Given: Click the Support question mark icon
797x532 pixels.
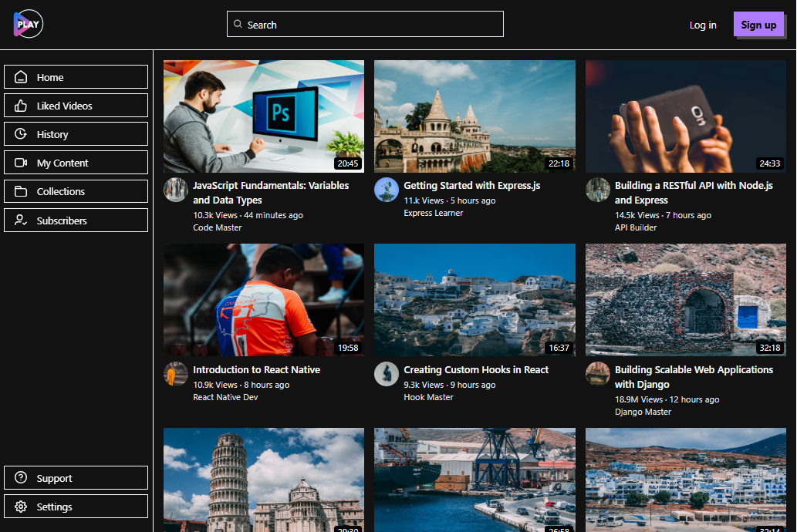Looking at the screenshot, I should tap(21, 477).
